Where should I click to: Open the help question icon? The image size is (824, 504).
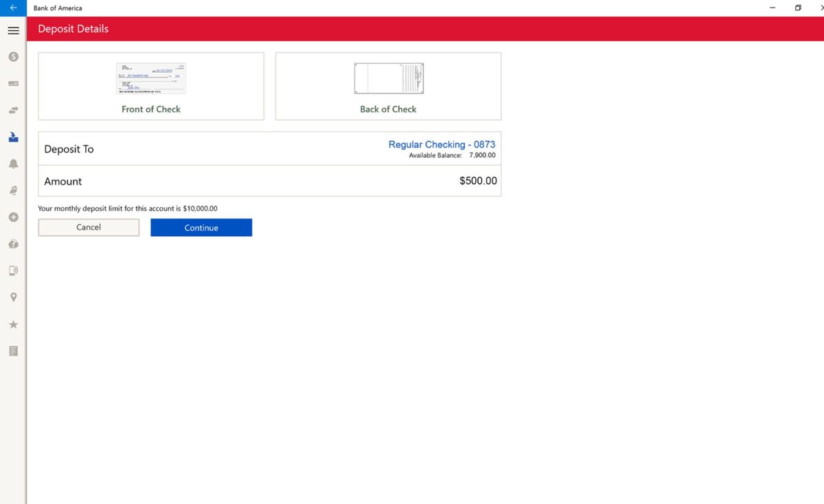click(x=12, y=244)
